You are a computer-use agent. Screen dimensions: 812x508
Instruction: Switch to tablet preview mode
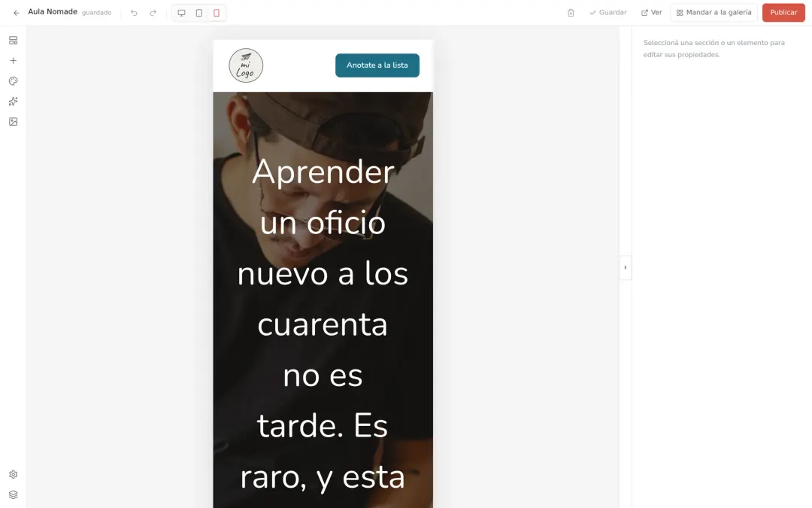click(198, 13)
